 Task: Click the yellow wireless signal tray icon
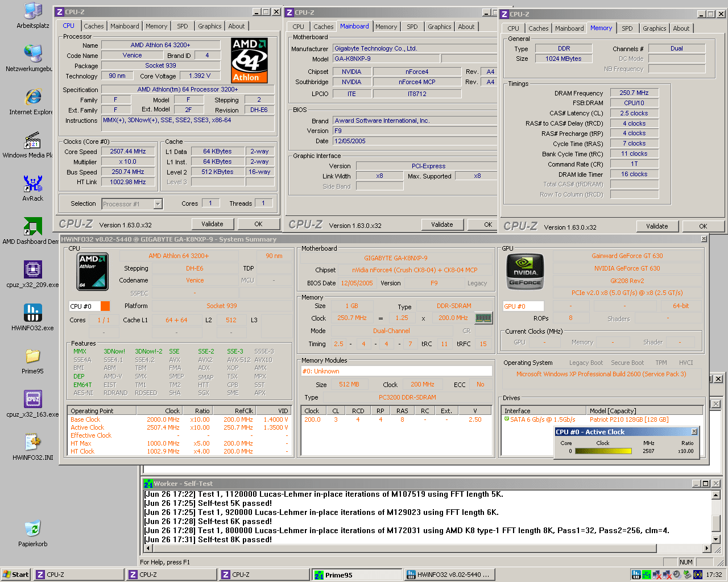698,575
